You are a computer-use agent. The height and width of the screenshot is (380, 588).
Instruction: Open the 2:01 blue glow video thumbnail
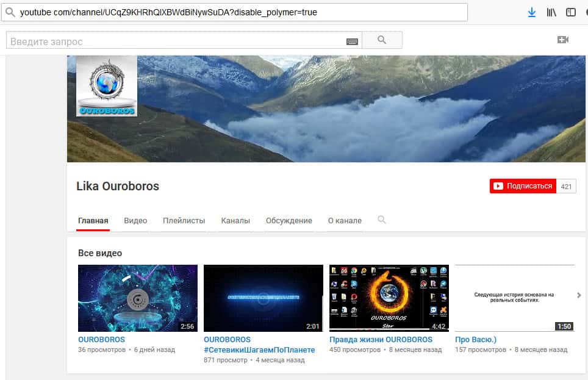tap(264, 298)
